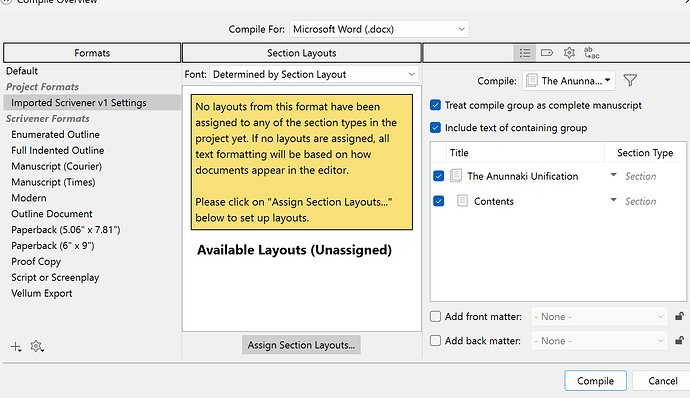The width and height of the screenshot is (690, 398).
Task: Open the replacements ab-ac icon tab
Action: pos(591,53)
